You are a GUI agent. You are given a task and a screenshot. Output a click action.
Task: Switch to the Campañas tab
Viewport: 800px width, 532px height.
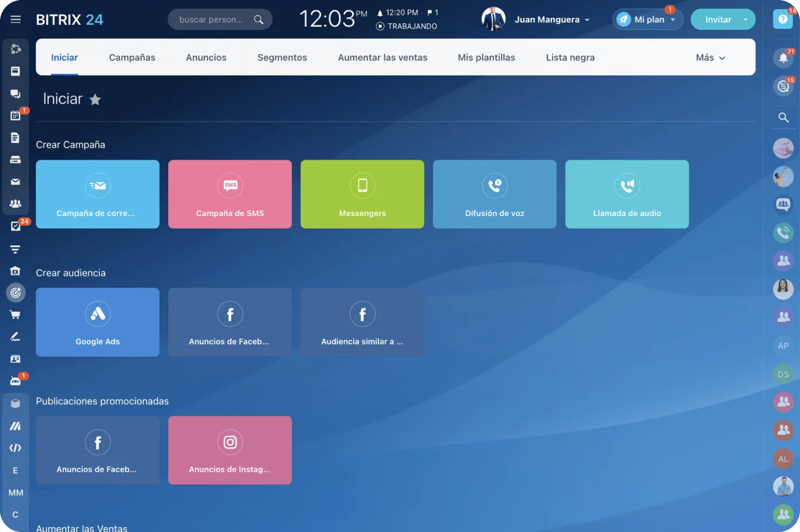coord(132,57)
